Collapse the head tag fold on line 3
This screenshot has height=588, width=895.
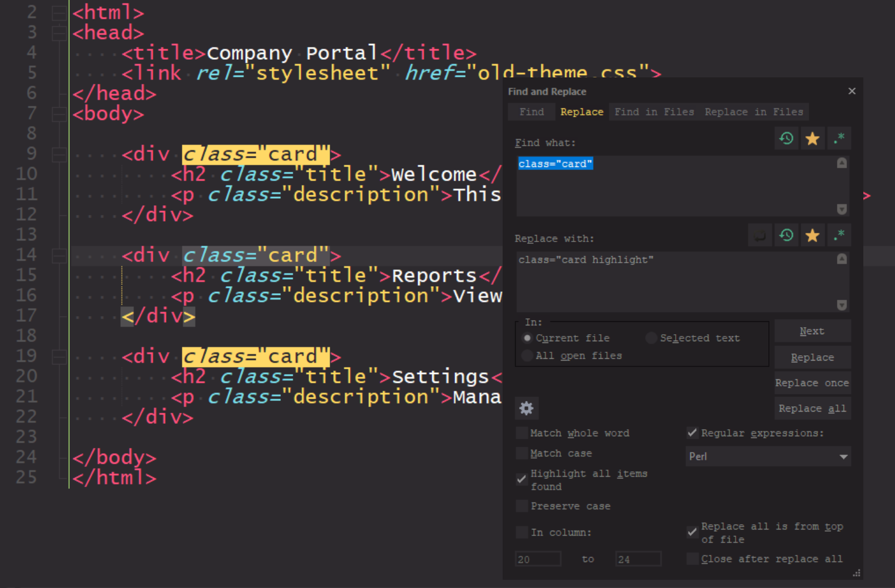point(59,33)
